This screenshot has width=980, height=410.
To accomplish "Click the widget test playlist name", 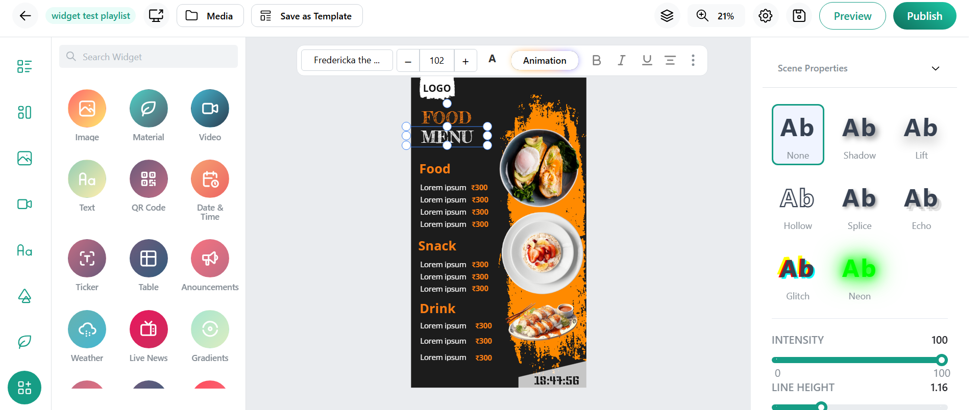I will (x=91, y=16).
